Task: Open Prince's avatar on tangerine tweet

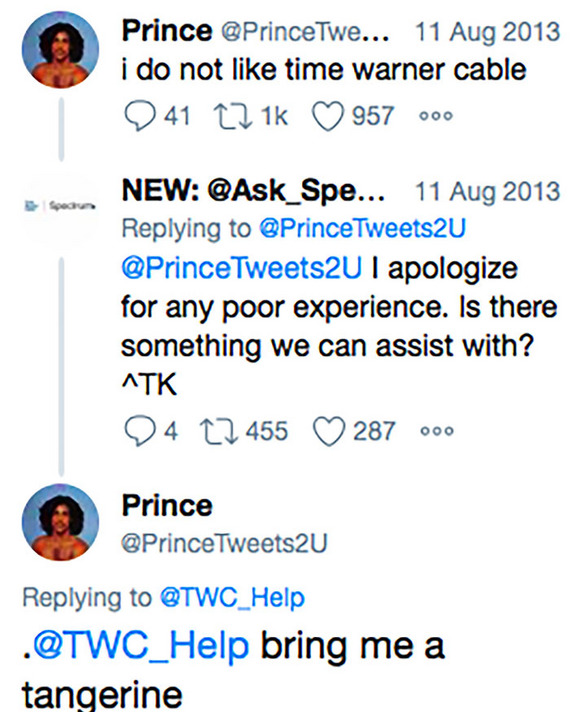Action: click(x=60, y=522)
